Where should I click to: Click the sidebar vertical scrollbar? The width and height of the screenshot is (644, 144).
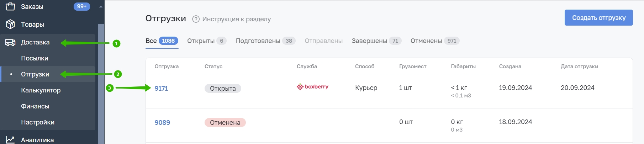[101, 84]
